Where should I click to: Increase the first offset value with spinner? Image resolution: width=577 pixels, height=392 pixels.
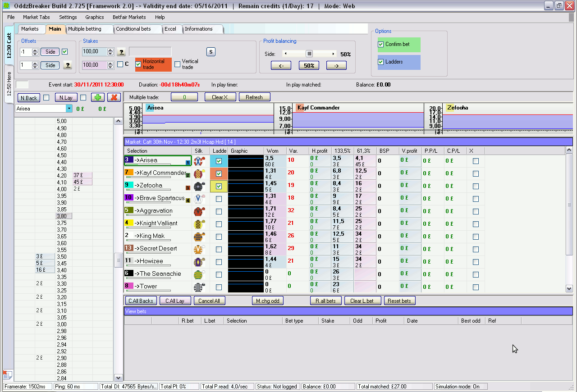click(x=35, y=50)
